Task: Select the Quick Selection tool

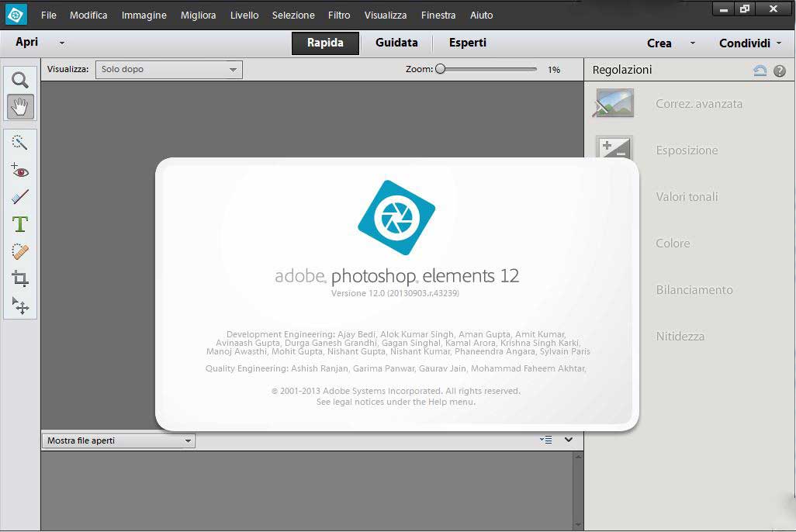Action: [x=20, y=142]
